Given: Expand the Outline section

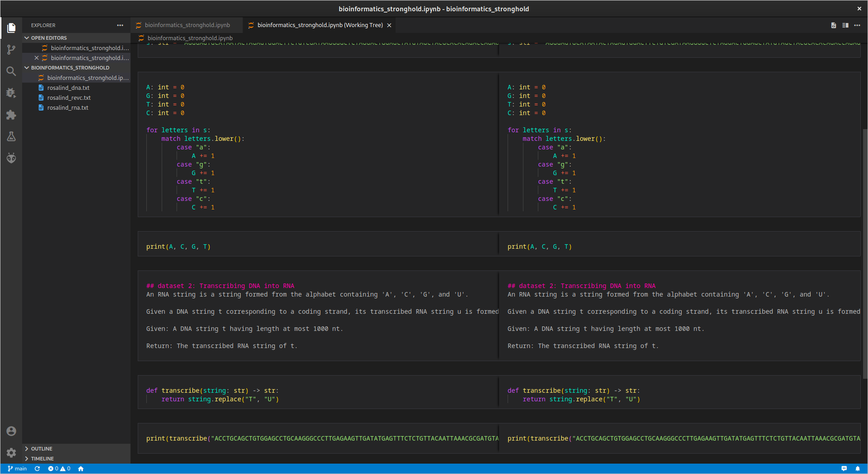Looking at the screenshot, I should 77,449.
